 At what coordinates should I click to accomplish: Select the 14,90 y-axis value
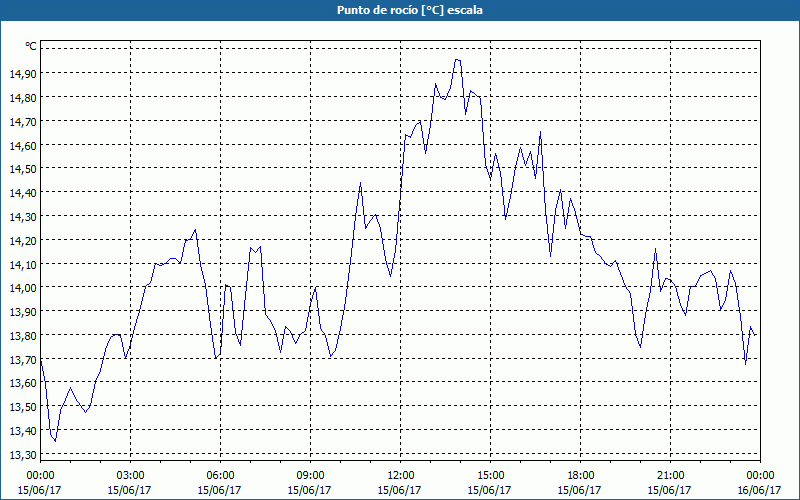[x=23, y=73]
